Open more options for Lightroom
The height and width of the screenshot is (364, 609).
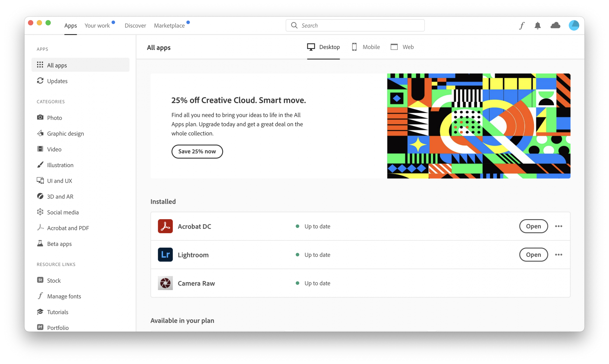[x=558, y=255]
